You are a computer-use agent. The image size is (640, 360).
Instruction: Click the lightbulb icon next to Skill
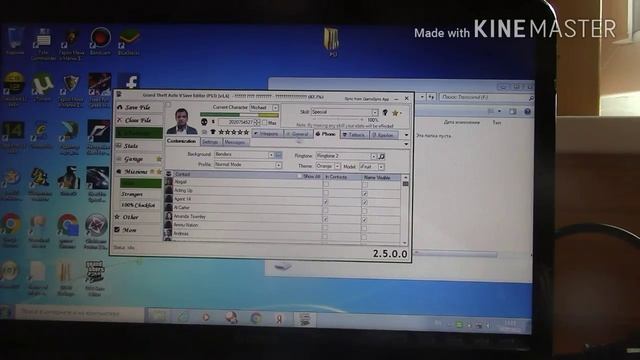(385, 112)
